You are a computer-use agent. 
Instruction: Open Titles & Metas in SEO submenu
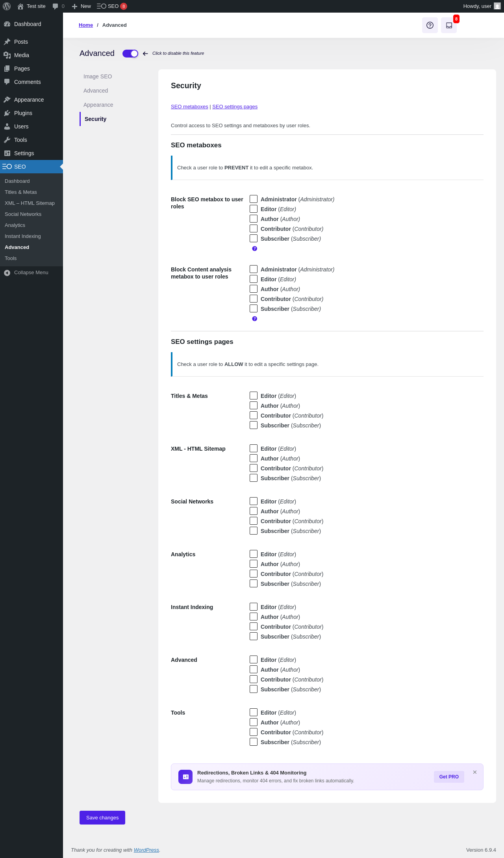pos(21,192)
